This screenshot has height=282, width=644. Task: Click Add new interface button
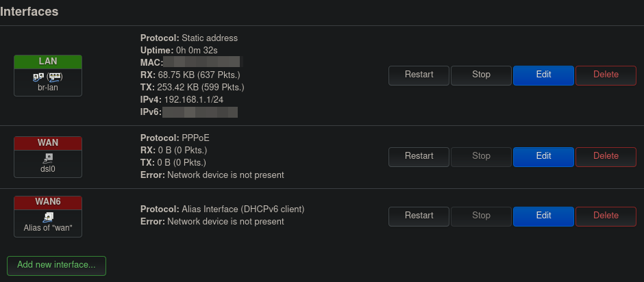coord(56,266)
